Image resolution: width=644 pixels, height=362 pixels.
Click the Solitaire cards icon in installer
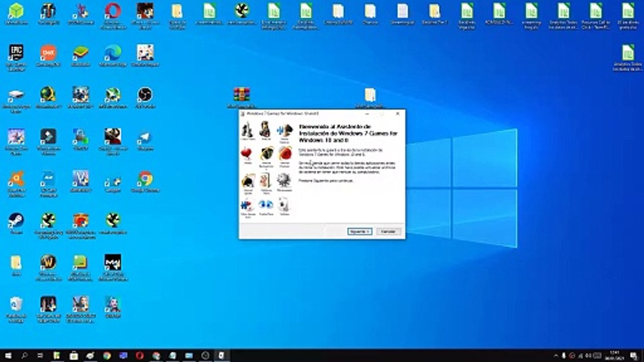[284, 205]
